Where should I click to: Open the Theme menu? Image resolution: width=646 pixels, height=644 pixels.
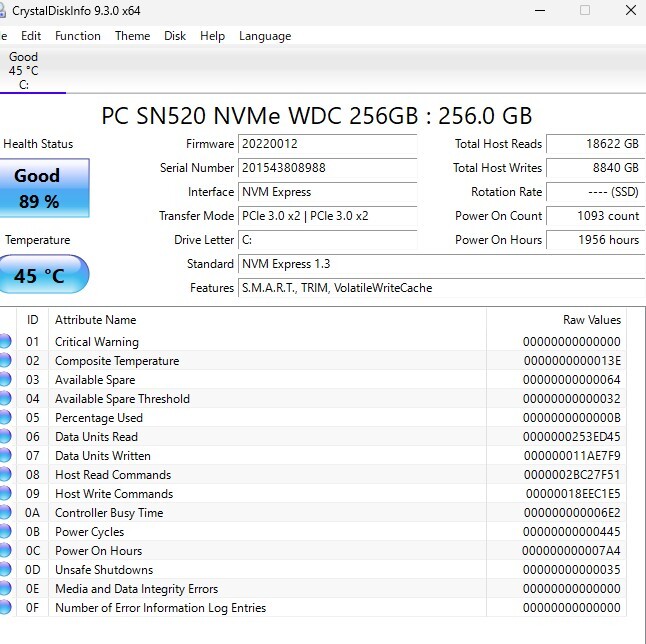[x=132, y=36]
